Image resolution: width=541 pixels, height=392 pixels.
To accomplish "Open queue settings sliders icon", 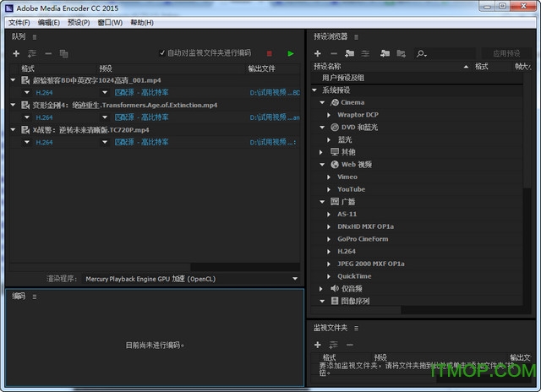I will (32, 54).
